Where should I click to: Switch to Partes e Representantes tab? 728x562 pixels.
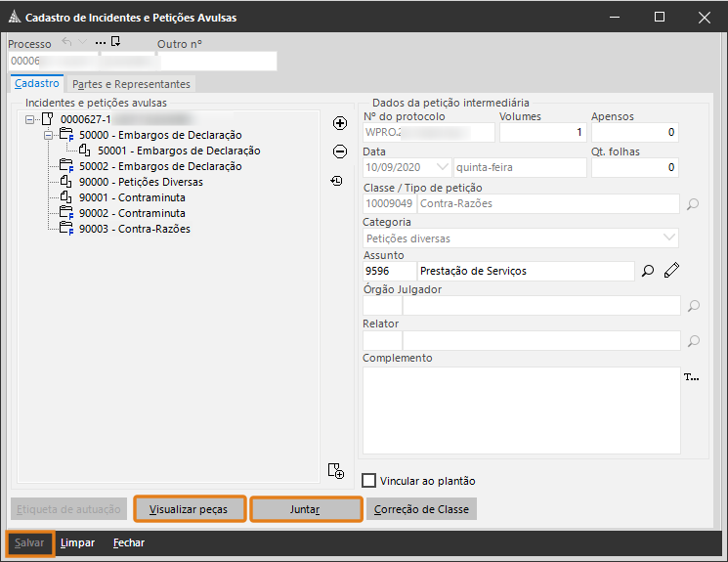[x=132, y=84]
